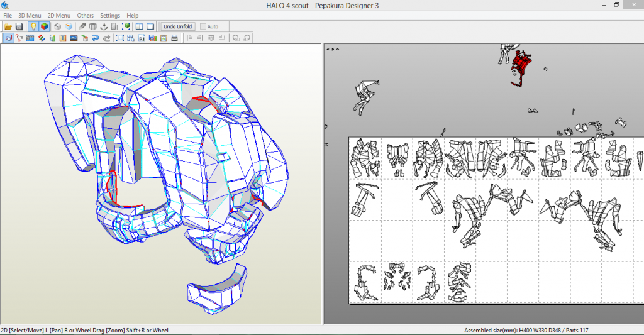
Task: Toggle the light bulb lighting button
Action: click(x=33, y=26)
